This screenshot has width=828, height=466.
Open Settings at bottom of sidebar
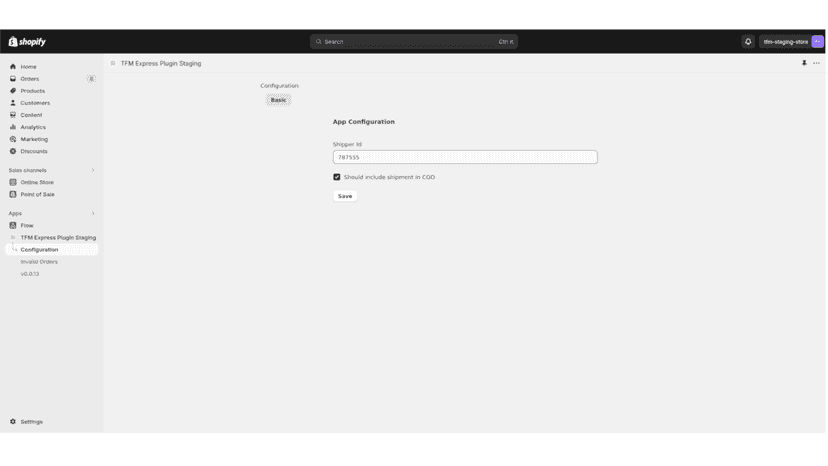click(32, 422)
